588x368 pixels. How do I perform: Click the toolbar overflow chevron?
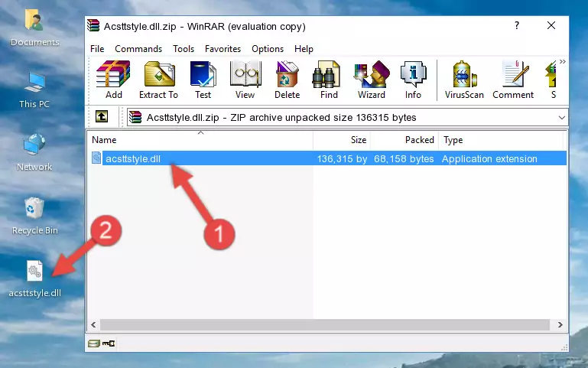(563, 61)
